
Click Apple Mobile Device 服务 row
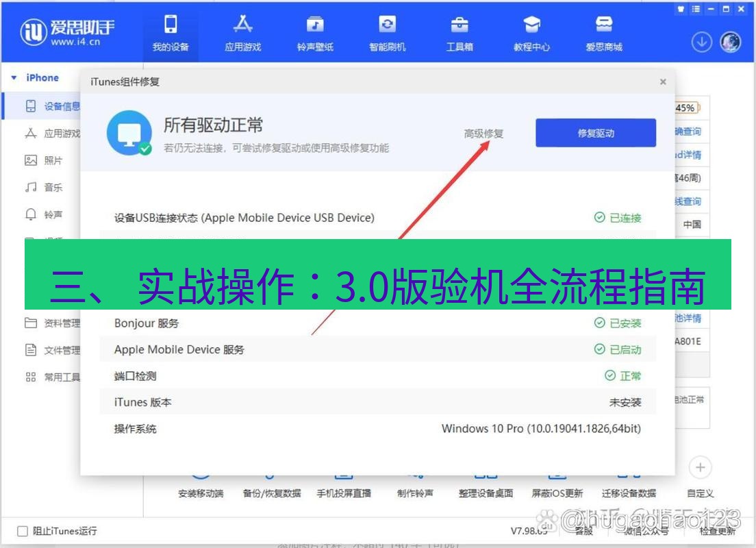[377, 349]
